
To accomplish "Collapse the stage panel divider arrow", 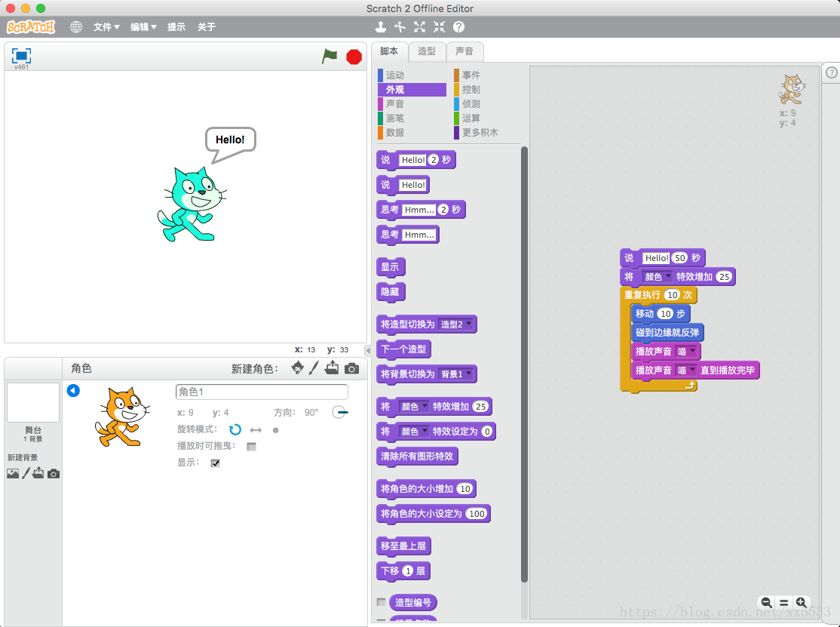I will pos(367,351).
